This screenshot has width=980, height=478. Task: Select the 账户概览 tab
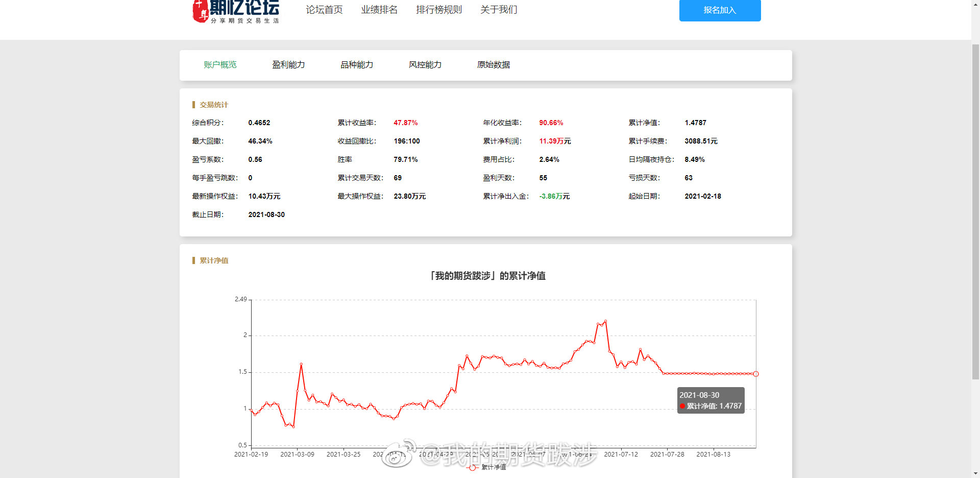(220, 65)
